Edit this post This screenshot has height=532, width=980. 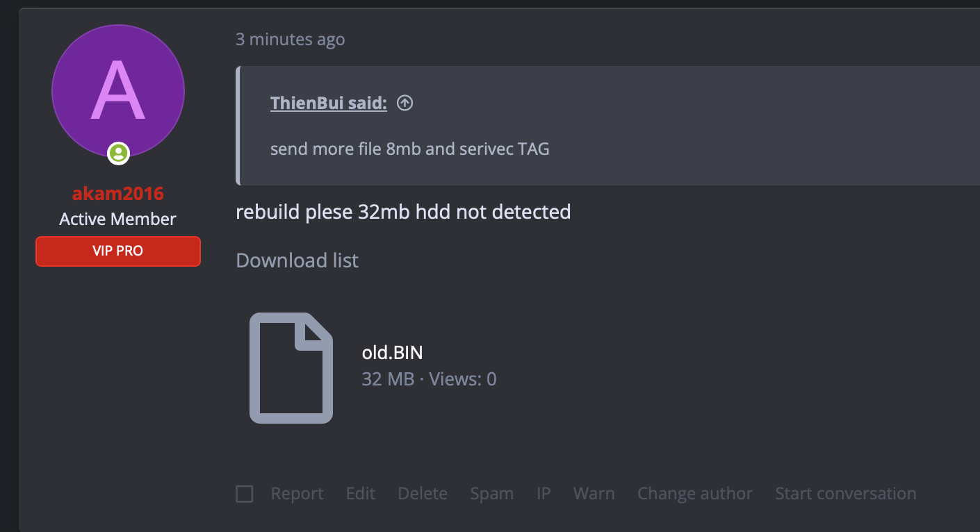click(x=360, y=494)
